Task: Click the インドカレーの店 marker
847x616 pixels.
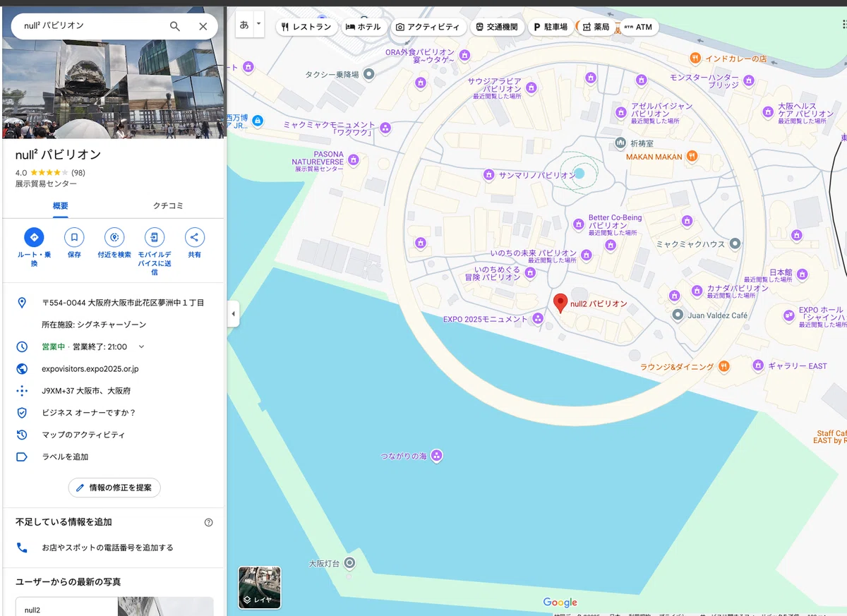Action: pos(695,58)
